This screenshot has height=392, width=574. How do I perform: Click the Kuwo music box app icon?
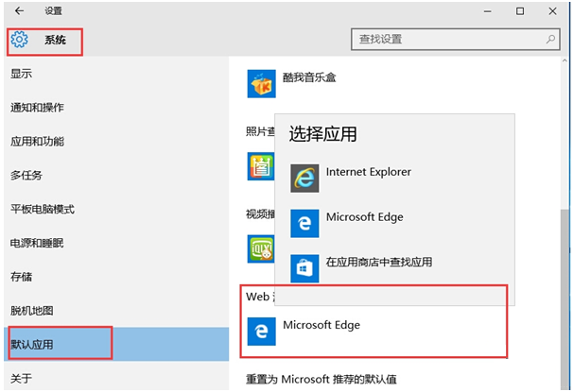coord(260,84)
